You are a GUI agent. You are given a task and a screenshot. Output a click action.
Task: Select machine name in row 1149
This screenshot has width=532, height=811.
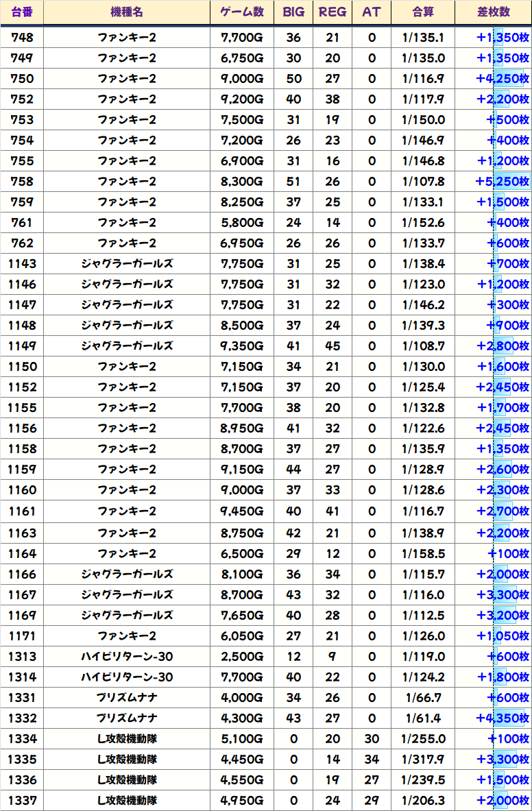pos(127,346)
